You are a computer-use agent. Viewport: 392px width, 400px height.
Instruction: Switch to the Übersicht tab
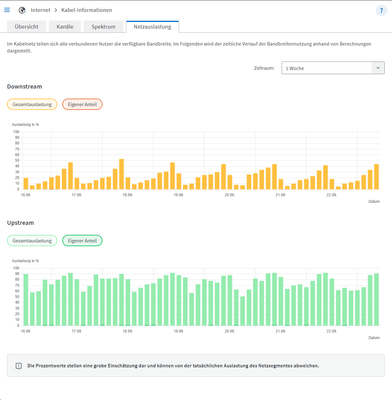click(27, 27)
